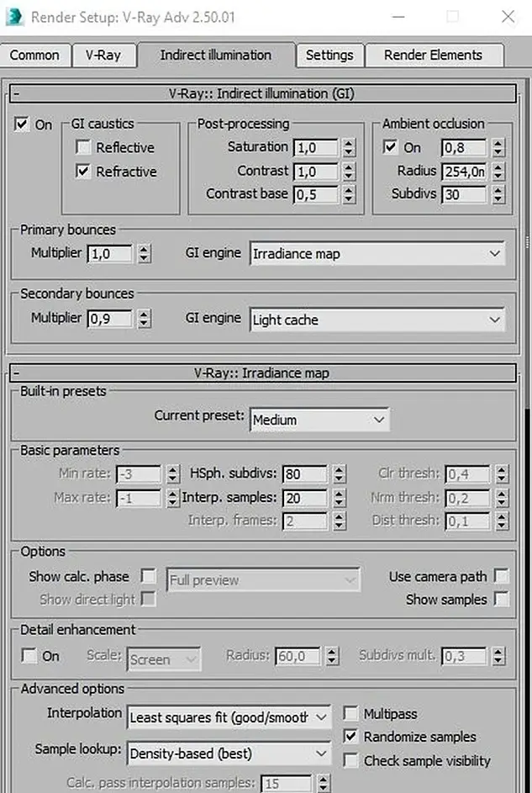The image size is (532, 793).
Task: Click the secondary bounces Multiplier field
Action: (109, 319)
